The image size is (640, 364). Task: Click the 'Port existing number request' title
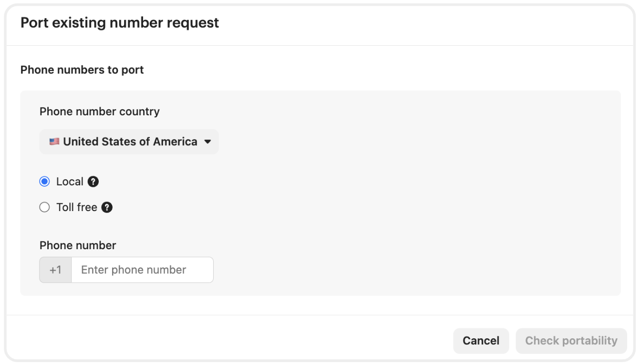120,23
